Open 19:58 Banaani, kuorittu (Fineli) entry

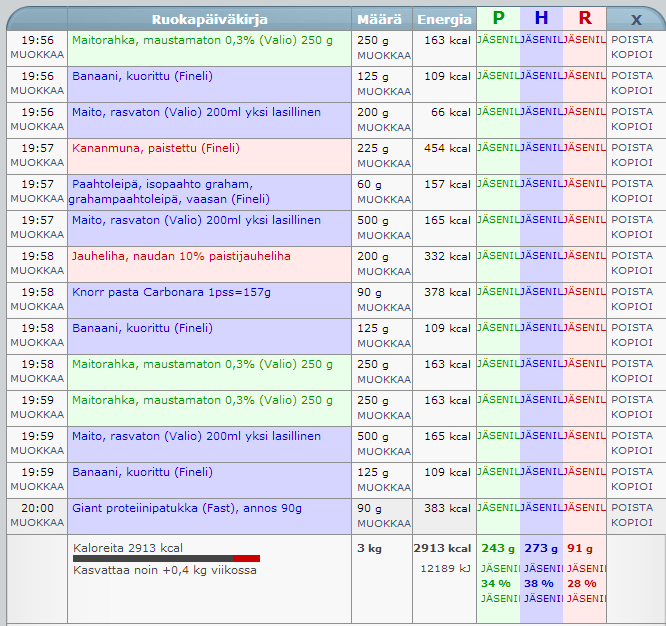tap(142, 328)
